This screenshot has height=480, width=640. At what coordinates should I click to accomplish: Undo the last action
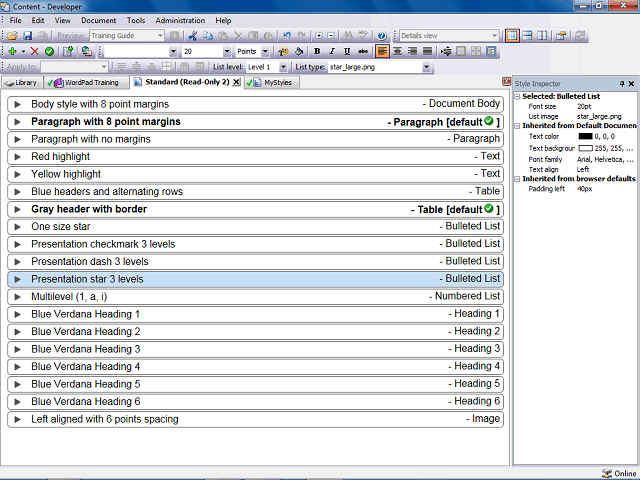click(287, 36)
